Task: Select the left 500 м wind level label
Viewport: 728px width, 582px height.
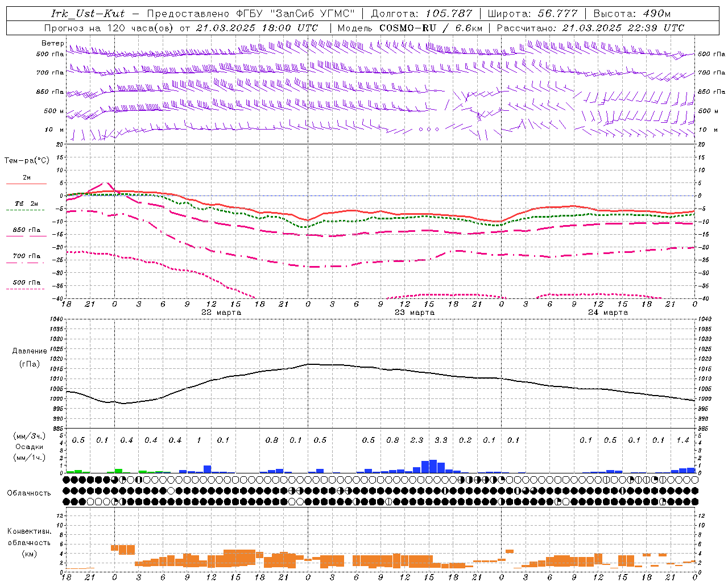Action: [x=54, y=111]
